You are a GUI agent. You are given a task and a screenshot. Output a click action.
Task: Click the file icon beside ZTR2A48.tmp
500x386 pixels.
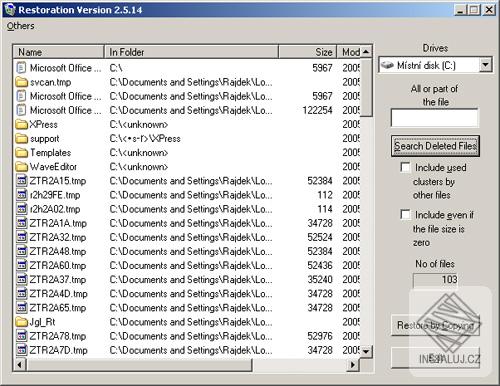(21, 251)
